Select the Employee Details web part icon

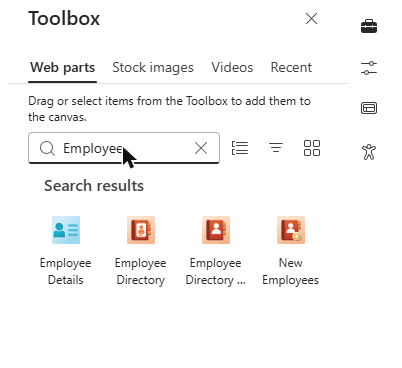(66, 230)
